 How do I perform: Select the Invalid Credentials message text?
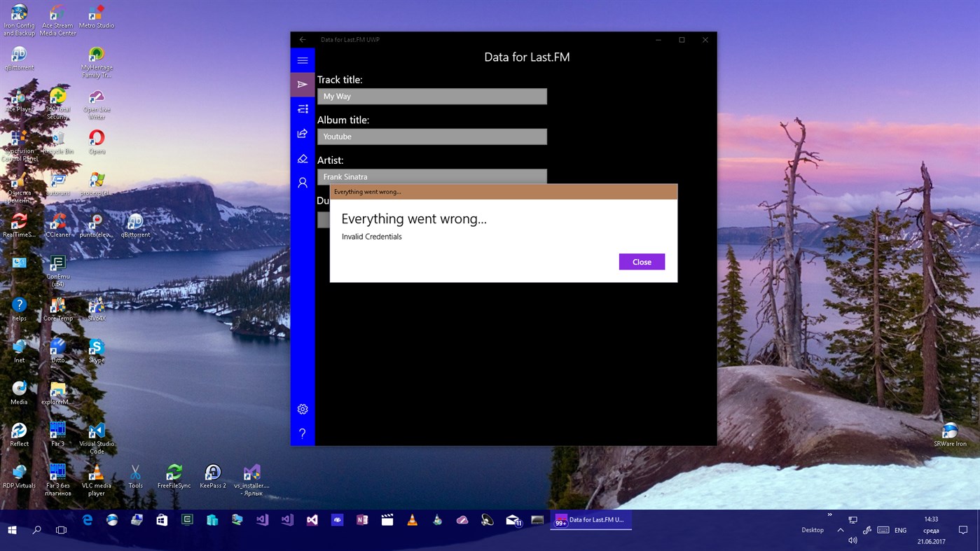click(372, 237)
